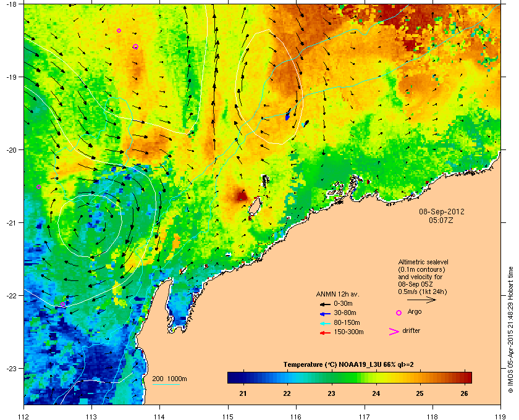This screenshot has height=420, width=519.
Task: Click the -18 latitude axis label
Action: 12,4
